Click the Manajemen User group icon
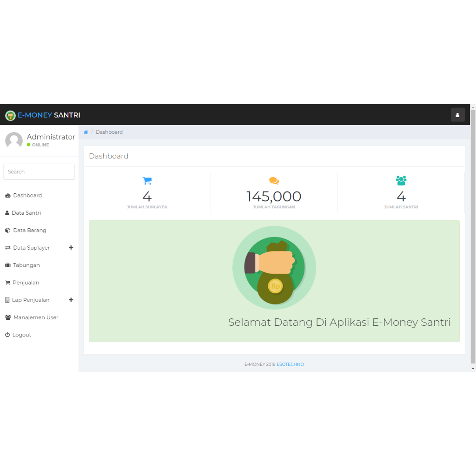 click(x=8, y=317)
